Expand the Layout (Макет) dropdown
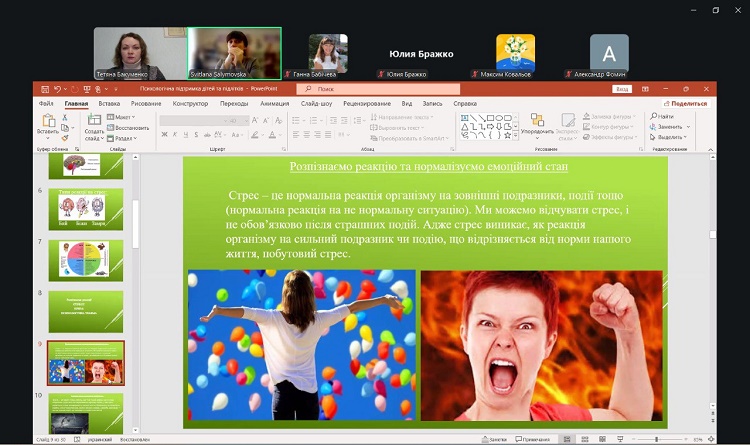750x445 pixels. coord(123,116)
